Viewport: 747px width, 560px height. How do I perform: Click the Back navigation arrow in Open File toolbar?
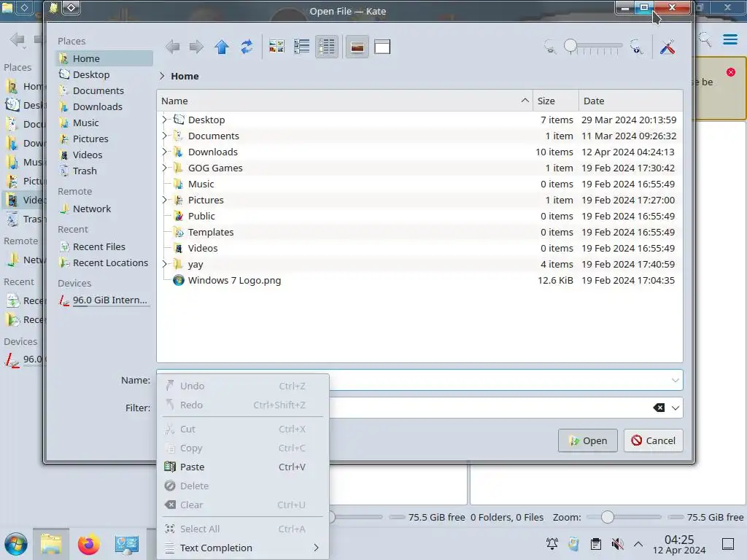pyautogui.click(x=172, y=47)
